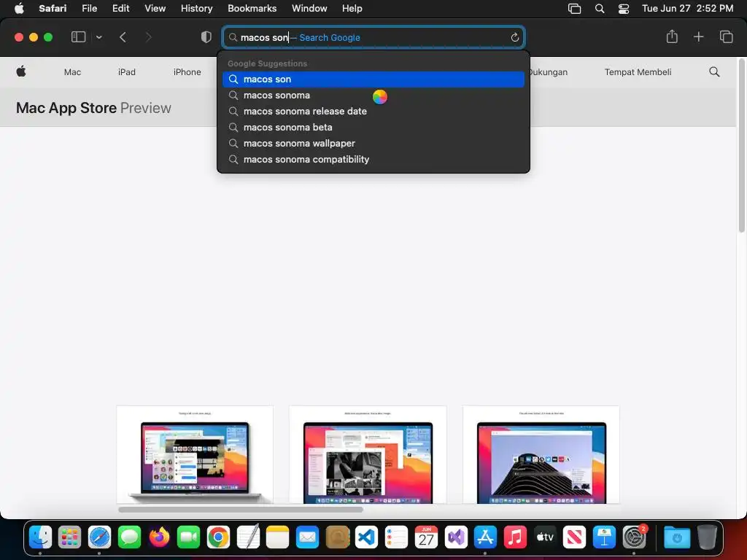Open Keynote from the dock
747x560 pixels.
(604, 537)
